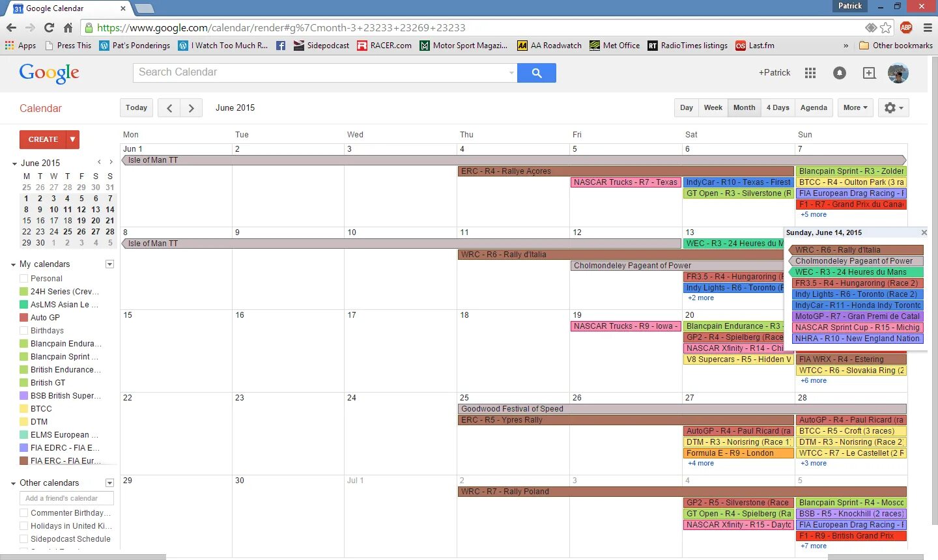Expand +5 more events on June 7
Image resolution: width=938 pixels, height=560 pixels.
click(814, 215)
